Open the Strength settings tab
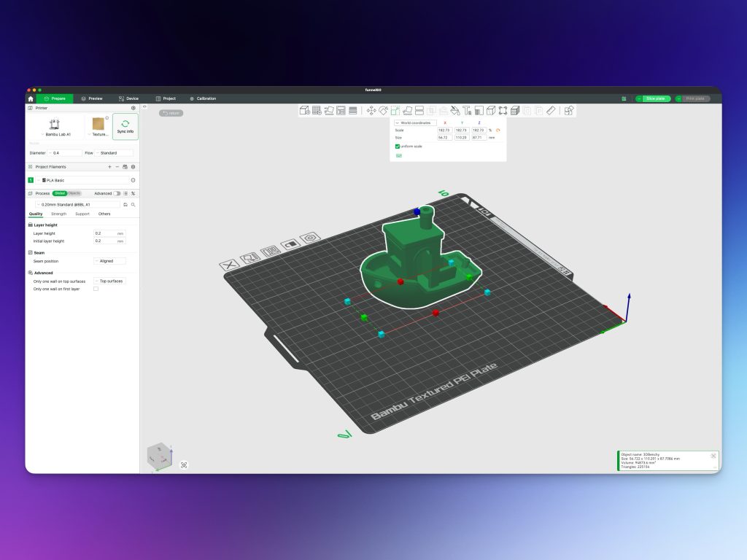 click(59, 214)
